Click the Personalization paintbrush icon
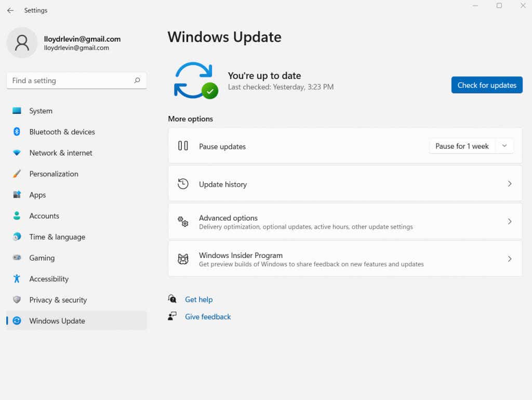The image size is (532, 400). click(17, 174)
